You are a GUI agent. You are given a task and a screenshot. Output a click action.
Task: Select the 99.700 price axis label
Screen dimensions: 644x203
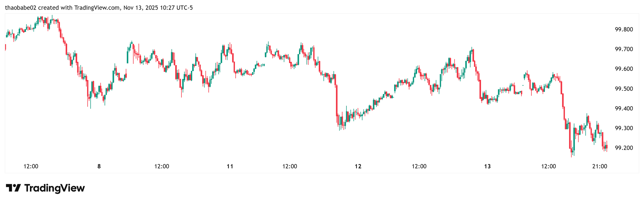click(x=624, y=49)
